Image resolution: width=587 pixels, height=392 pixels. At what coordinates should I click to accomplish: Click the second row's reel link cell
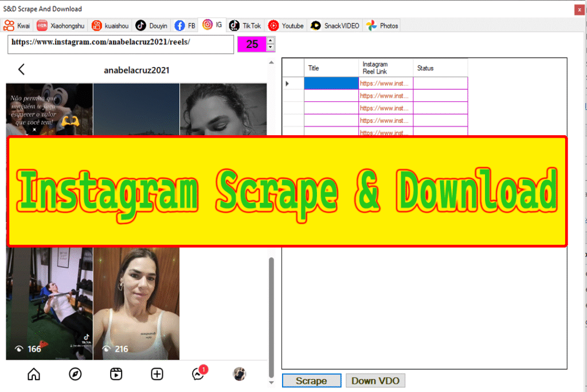tap(386, 96)
